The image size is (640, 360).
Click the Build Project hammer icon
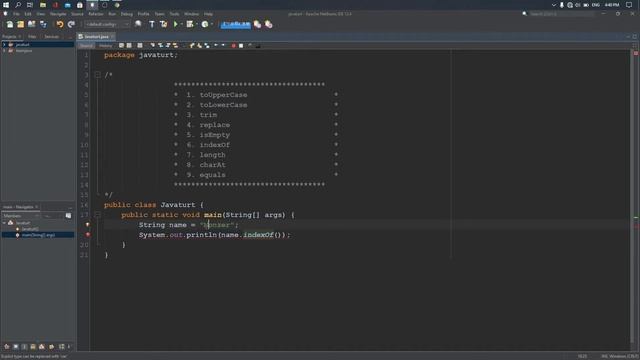152,24
